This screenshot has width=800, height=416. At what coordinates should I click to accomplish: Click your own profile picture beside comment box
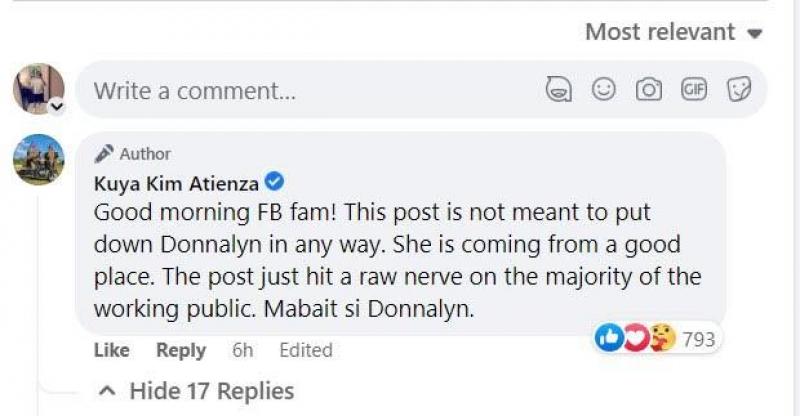coord(38,88)
